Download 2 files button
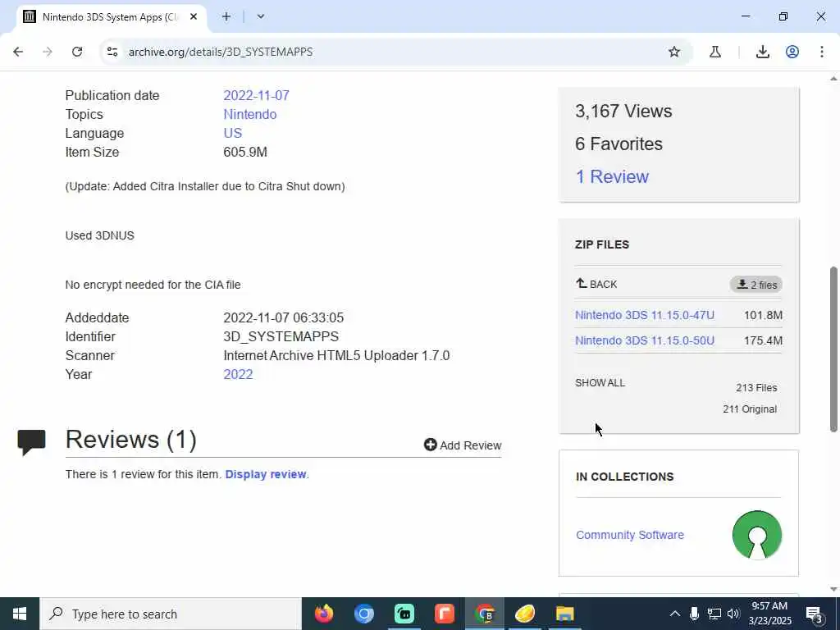 [x=756, y=285]
